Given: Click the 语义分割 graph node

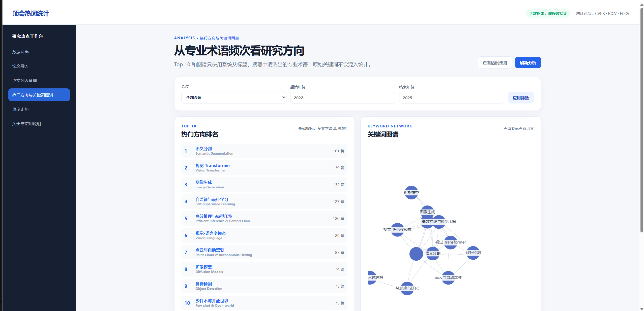Looking at the screenshot, I should (x=433, y=253).
